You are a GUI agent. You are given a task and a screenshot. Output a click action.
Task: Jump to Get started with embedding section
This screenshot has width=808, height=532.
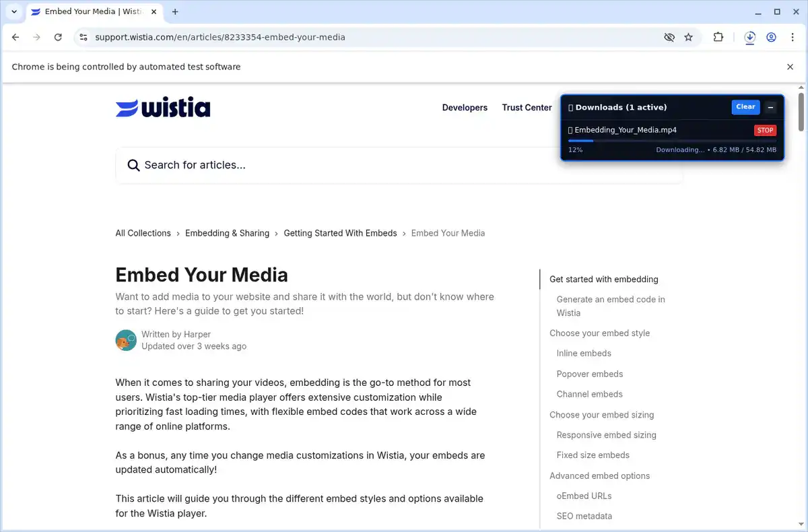(x=604, y=279)
